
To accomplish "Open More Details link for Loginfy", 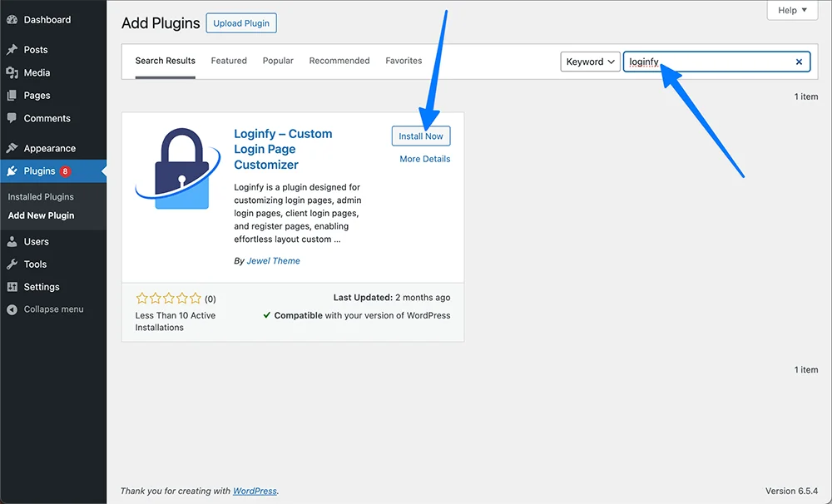I will [x=424, y=159].
